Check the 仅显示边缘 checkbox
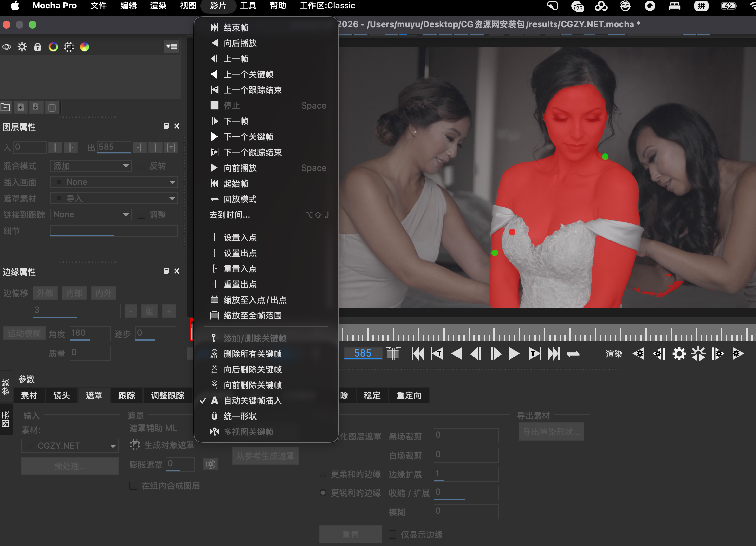This screenshot has height=546, width=756. pos(393,534)
